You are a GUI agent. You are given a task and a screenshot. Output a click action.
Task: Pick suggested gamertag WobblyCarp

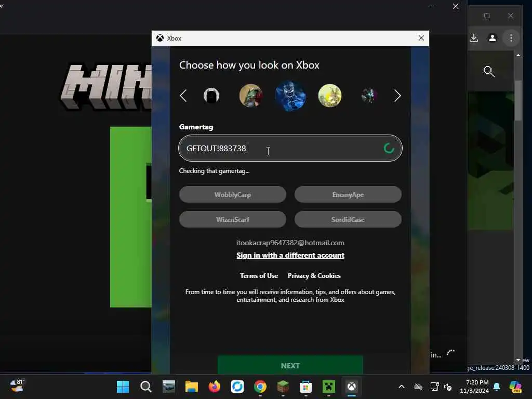233,194
